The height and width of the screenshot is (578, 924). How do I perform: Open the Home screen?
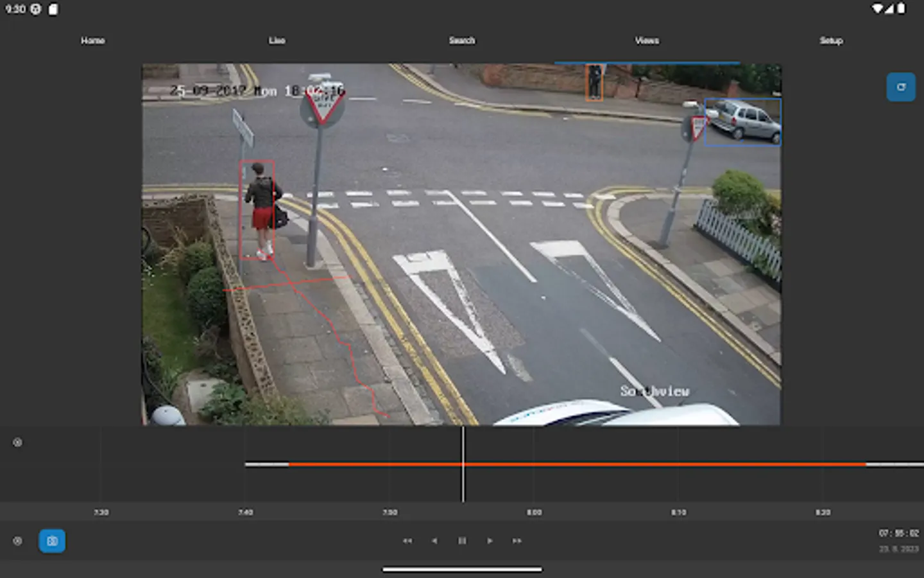point(93,40)
